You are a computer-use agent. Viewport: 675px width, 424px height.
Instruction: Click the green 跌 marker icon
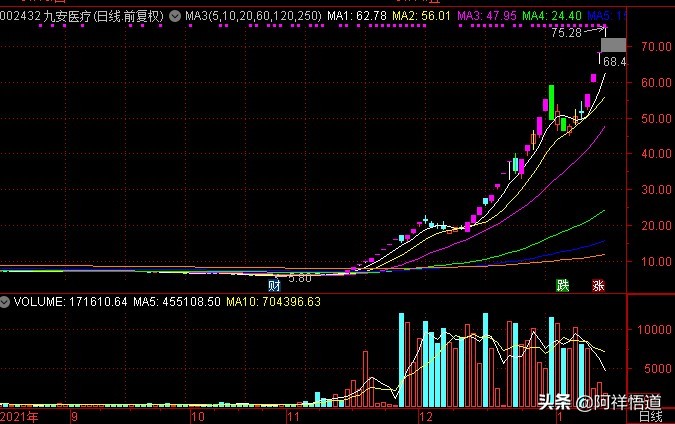(x=562, y=285)
